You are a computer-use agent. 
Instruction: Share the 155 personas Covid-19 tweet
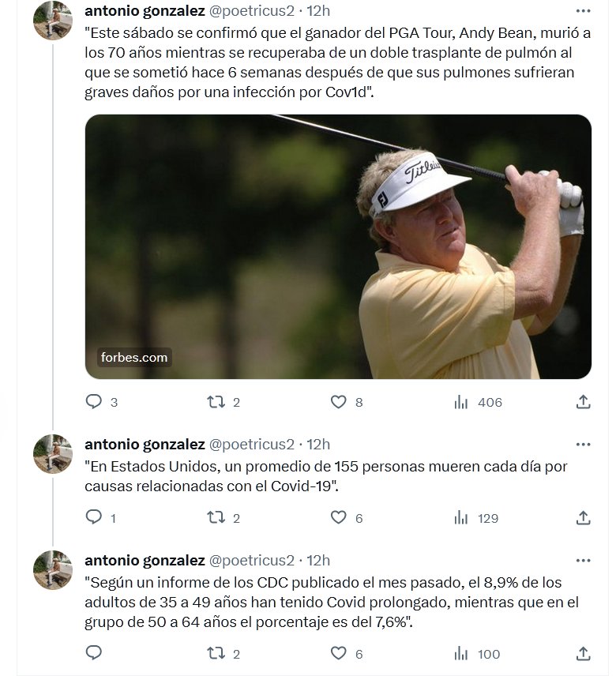[x=584, y=518]
